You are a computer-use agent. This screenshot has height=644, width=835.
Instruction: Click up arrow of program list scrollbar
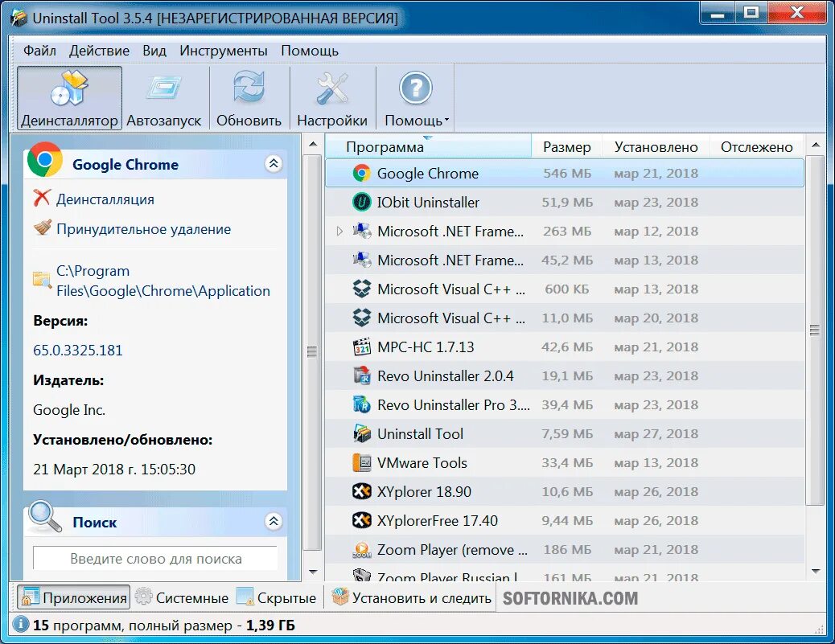pyautogui.click(x=816, y=145)
